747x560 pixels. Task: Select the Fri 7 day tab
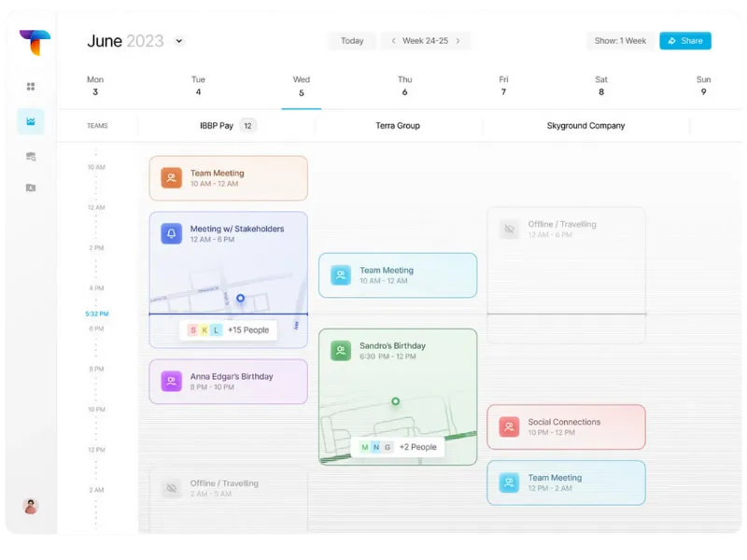[503, 86]
